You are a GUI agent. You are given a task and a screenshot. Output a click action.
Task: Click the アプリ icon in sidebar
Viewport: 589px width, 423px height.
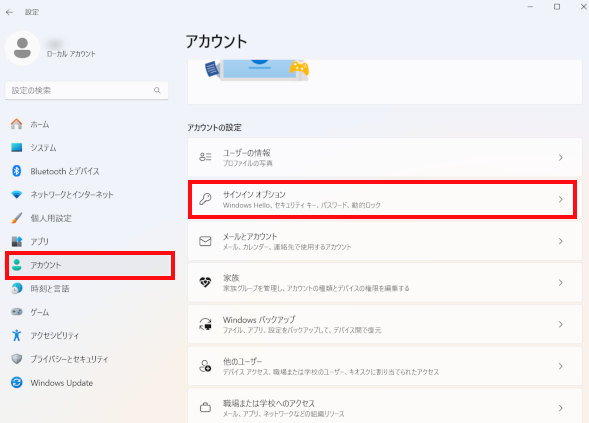17,241
